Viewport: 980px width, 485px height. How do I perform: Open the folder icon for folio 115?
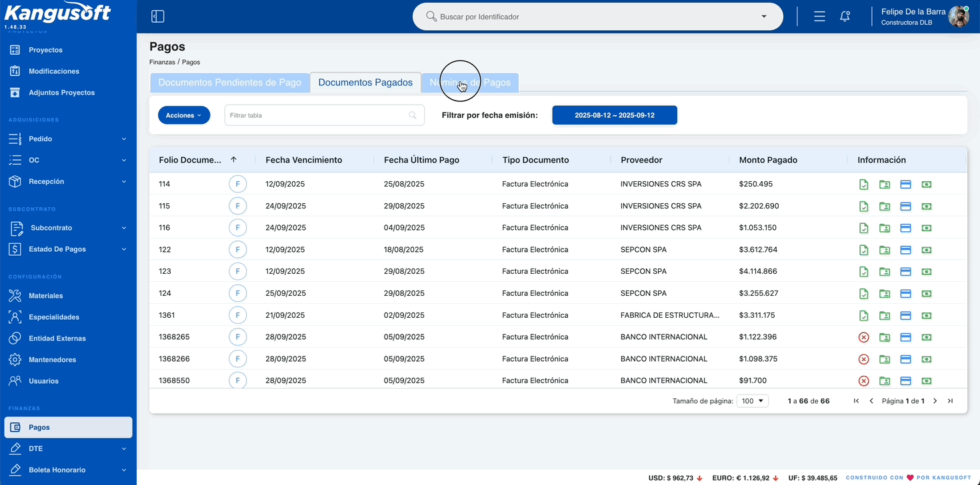coord(885,207)
